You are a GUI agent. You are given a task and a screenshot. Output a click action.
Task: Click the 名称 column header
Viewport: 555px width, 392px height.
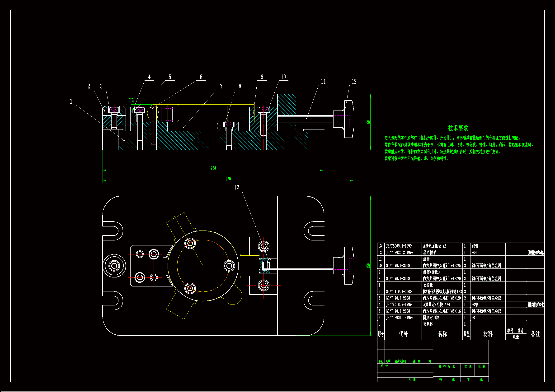click(442, 334)
